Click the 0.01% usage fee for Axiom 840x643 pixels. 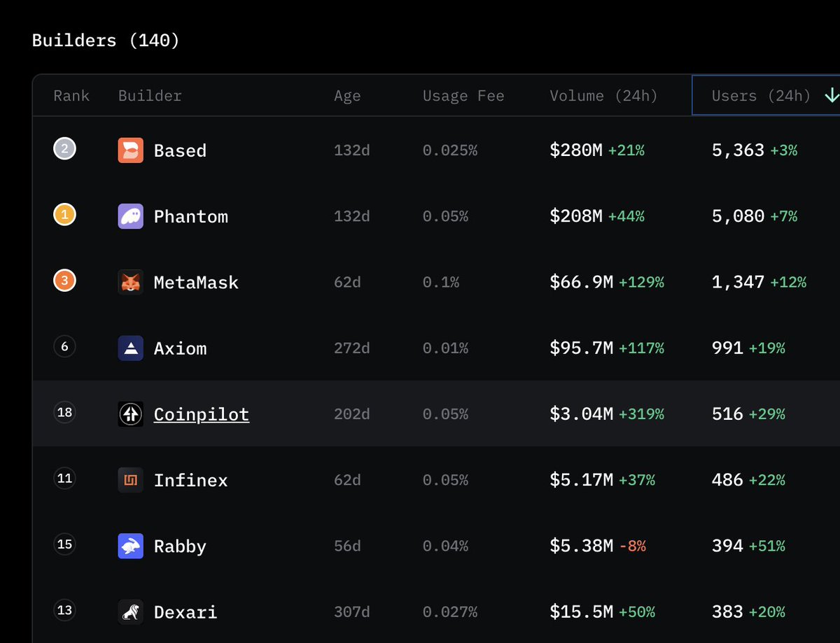click(x=445, y=348)
